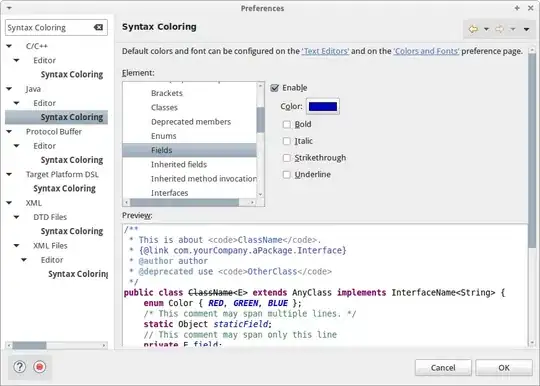Open the window menu arrow in title bar
Image resolution: width=540 pixels, height=386 pixels.
tap(9, 8)
